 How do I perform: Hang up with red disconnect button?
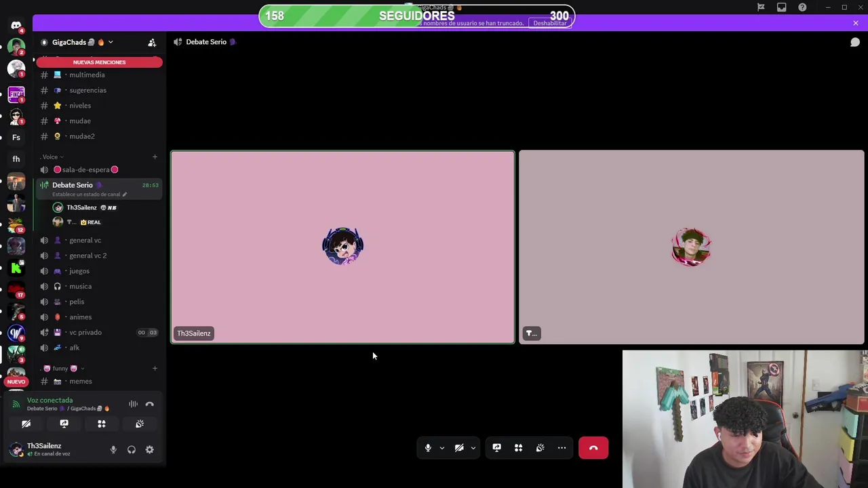click(x=593, y=448)
